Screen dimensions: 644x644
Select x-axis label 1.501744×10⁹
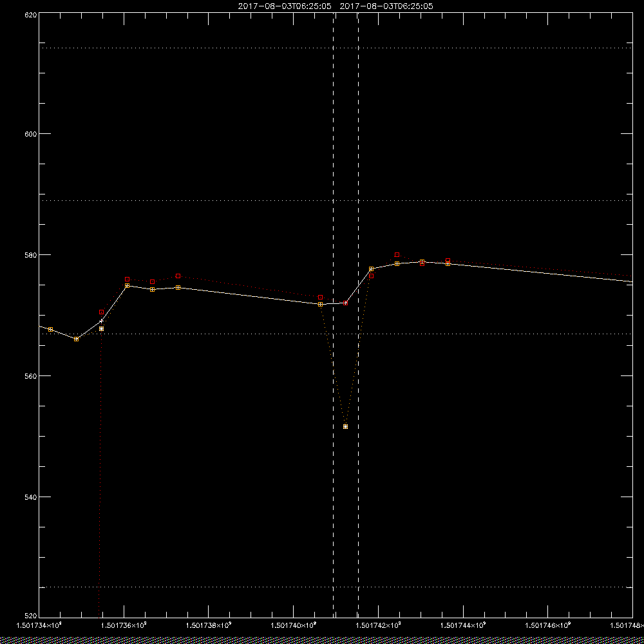pos(463,625)
